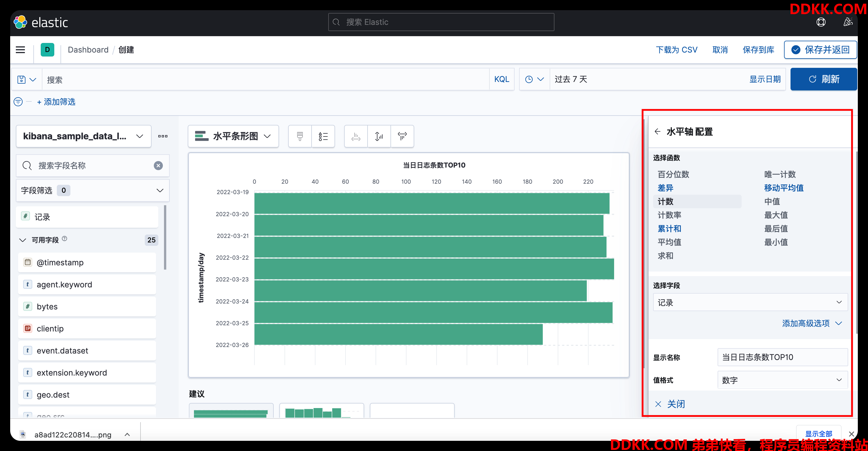The height and width of the screenshot is (451, 868).
Task: Click 显示全部 in downloads bar
Action: [x=819, y=434]
